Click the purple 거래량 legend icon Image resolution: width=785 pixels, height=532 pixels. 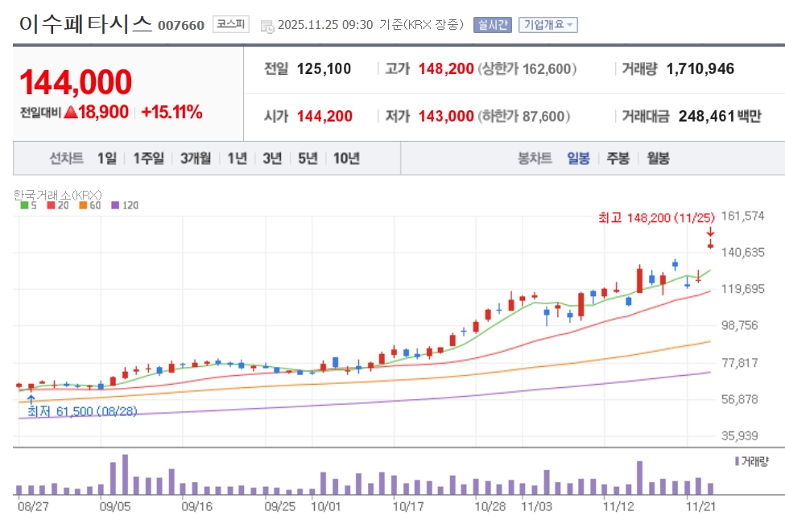[x=736, y=461]
